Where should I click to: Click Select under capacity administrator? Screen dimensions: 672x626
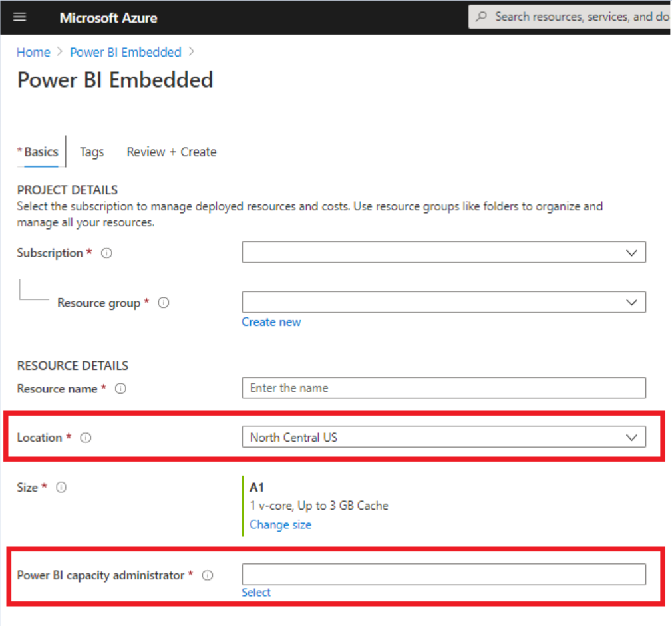point(256,593)
